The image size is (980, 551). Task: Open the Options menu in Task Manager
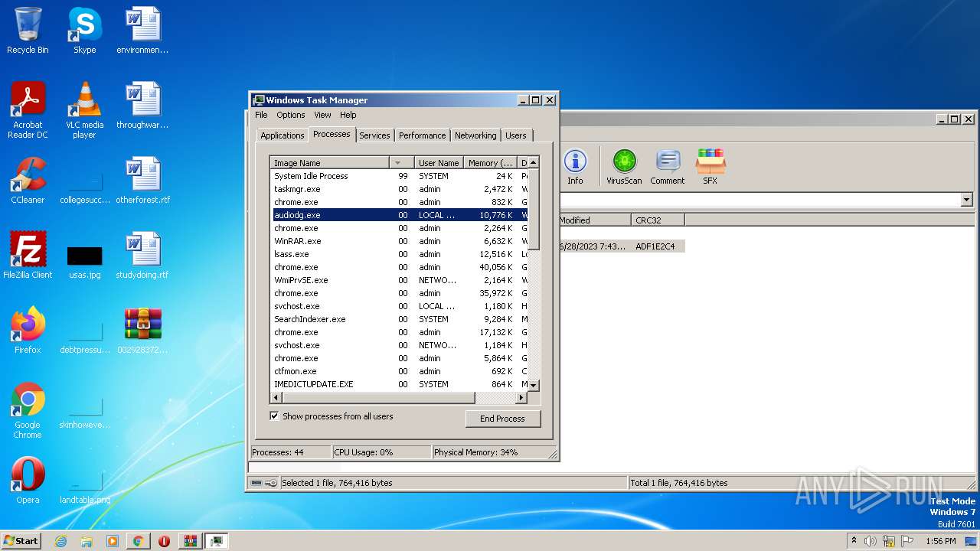[x=291, y=115]
